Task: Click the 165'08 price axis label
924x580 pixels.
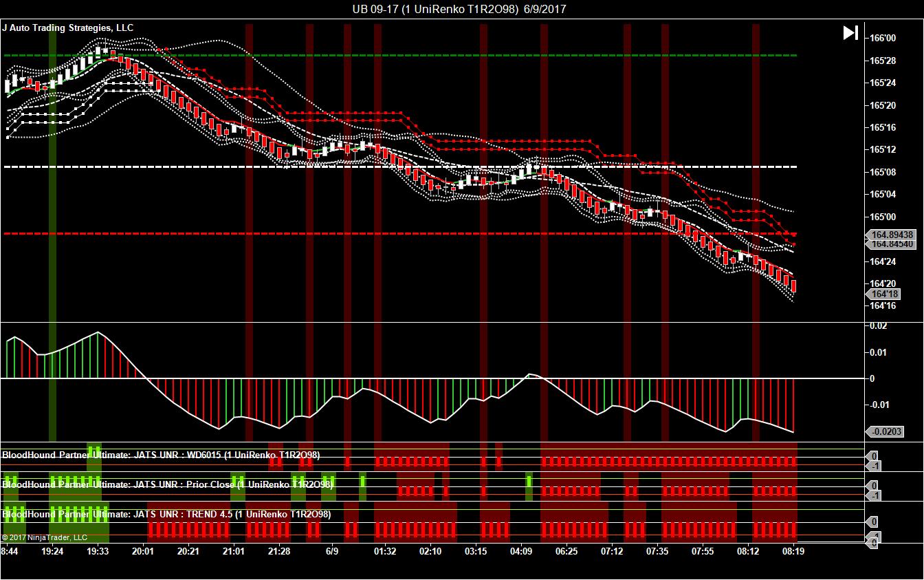Action: point(883,172)
